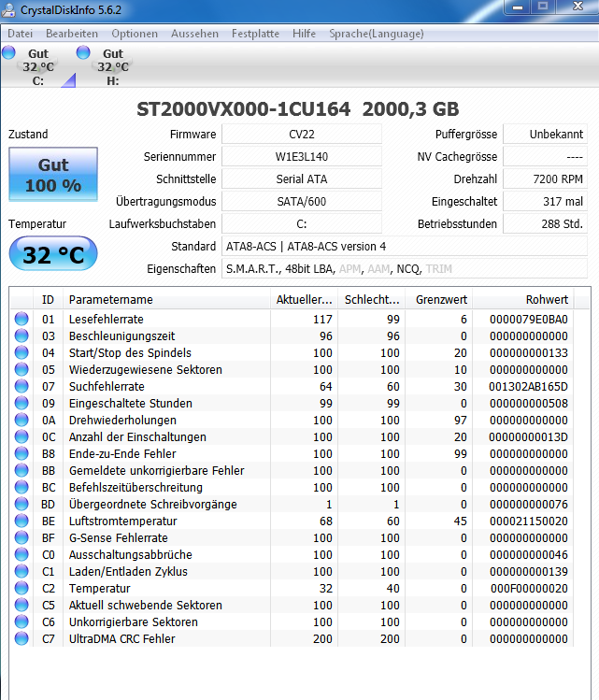Click status orb for Wiederzugewiesene Sektoren

pos(21,369)
